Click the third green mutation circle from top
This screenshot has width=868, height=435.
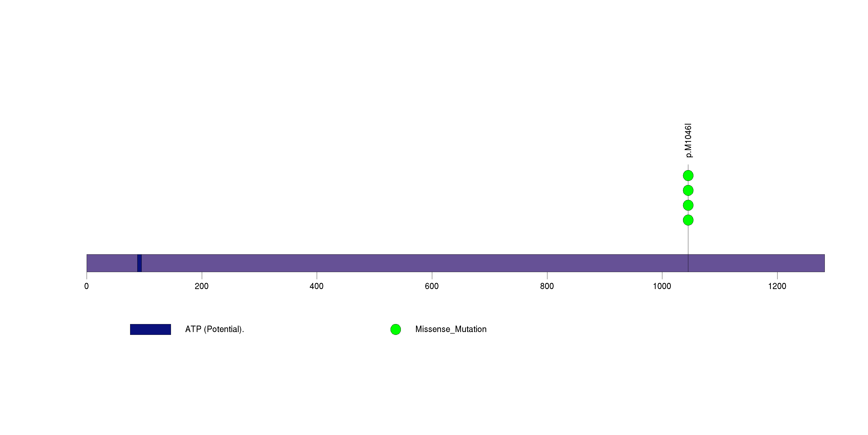[688, 205]
